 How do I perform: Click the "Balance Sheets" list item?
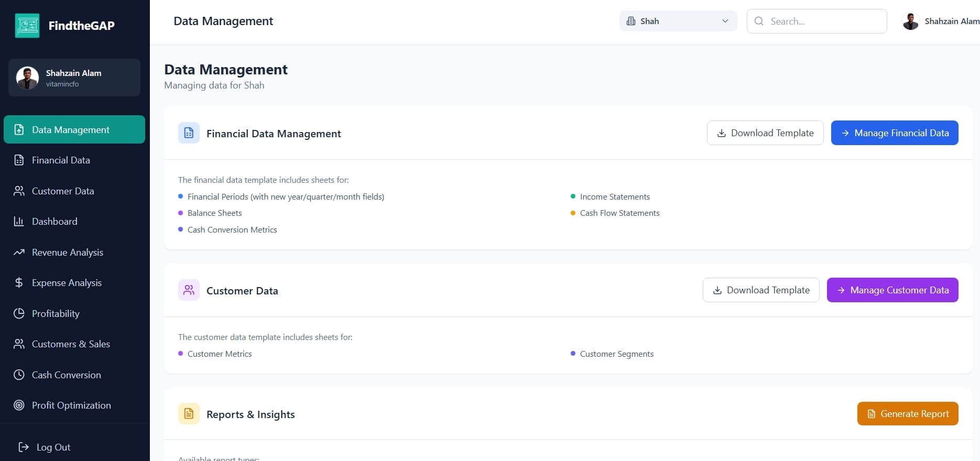215,213
